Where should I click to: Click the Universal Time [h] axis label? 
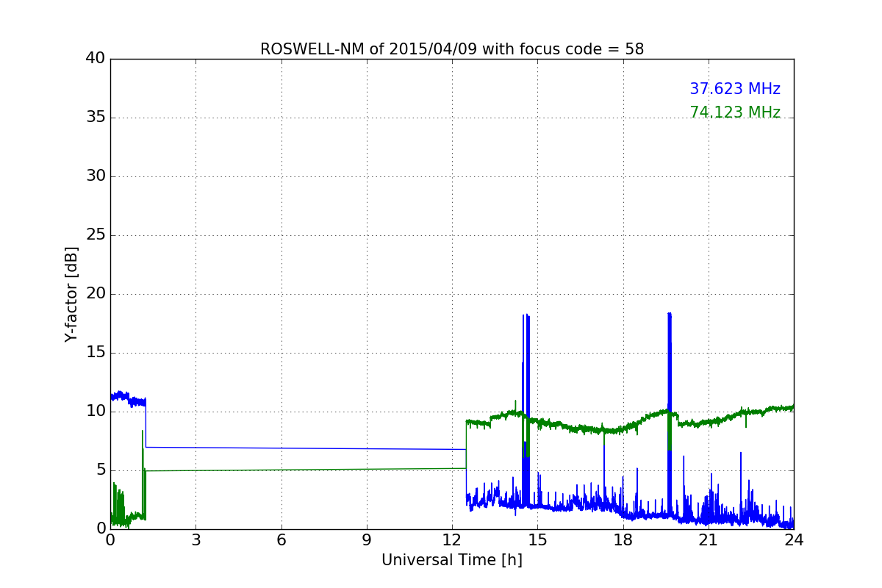(452, 560)
